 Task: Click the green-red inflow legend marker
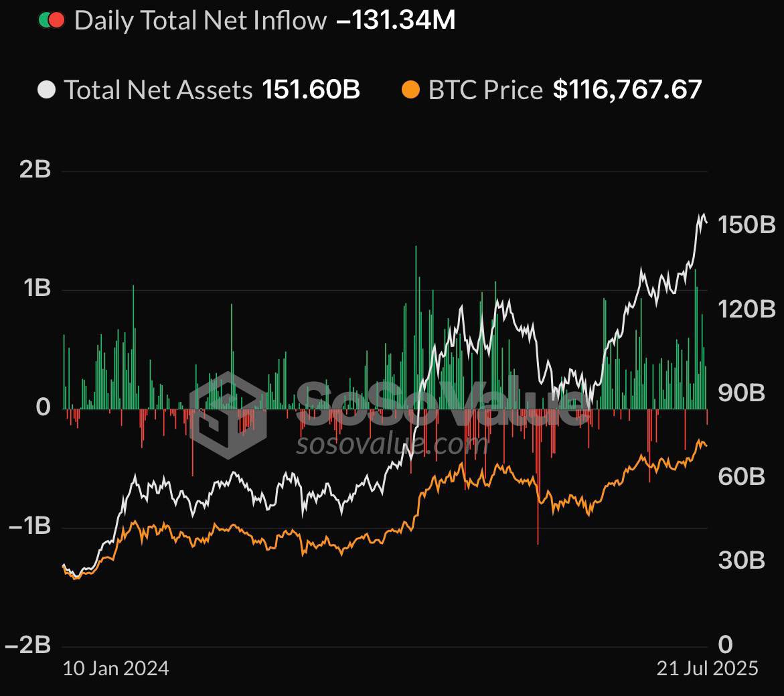(x=52, y=21)
